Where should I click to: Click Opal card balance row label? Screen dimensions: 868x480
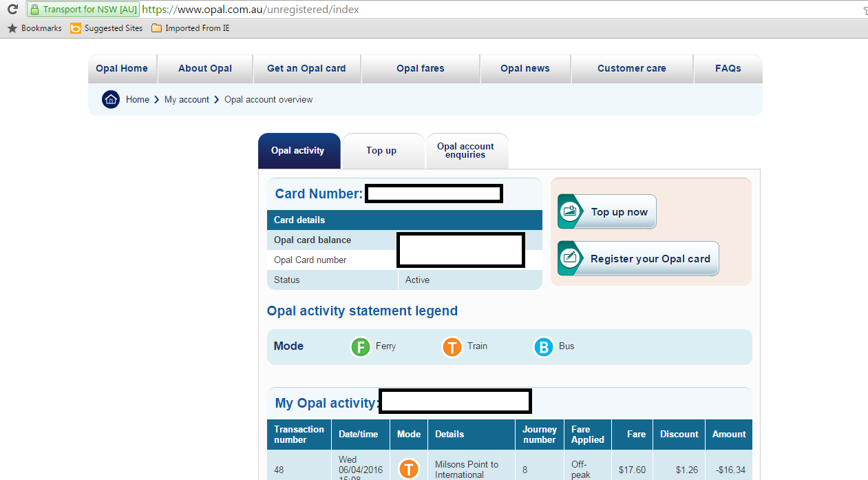click(313, 240)
